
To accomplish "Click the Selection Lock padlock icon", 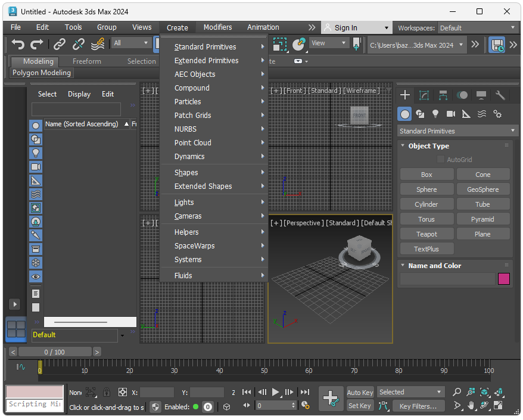I will pos(107,392).
